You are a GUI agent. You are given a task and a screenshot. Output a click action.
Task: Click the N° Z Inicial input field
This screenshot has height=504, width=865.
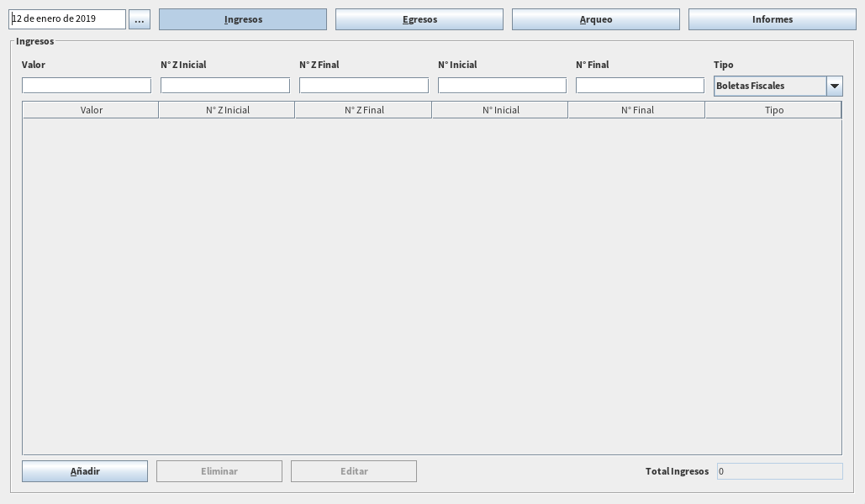(225, 86)
